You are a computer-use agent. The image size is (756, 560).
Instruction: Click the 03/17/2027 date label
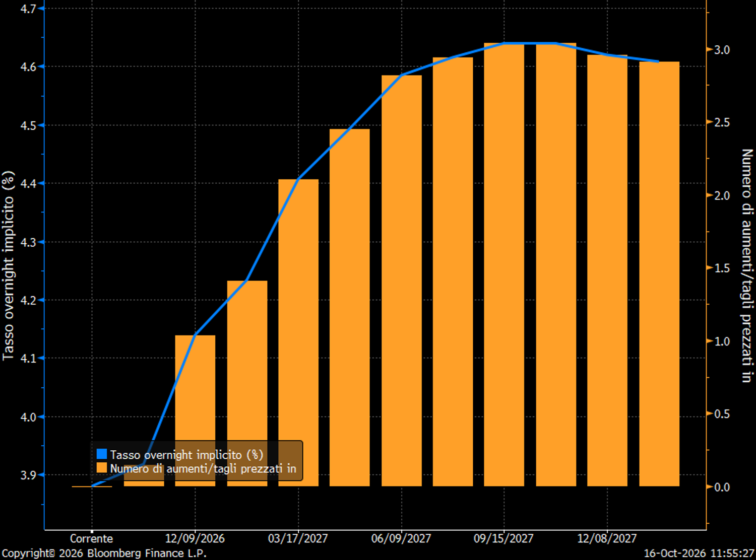click(298, 538)
